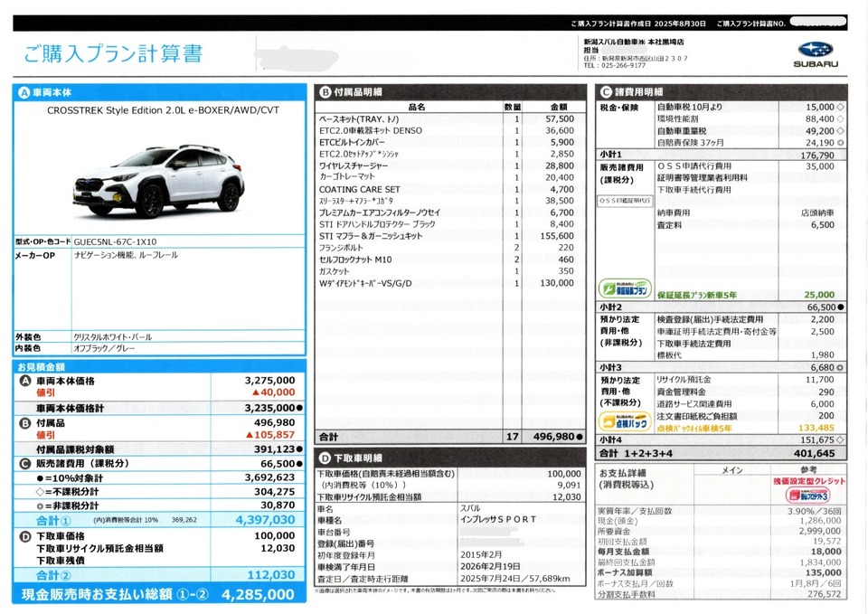868x614 pixels.
Task: Click the 保証延長プラン green badge
Action: click(625, 288)
